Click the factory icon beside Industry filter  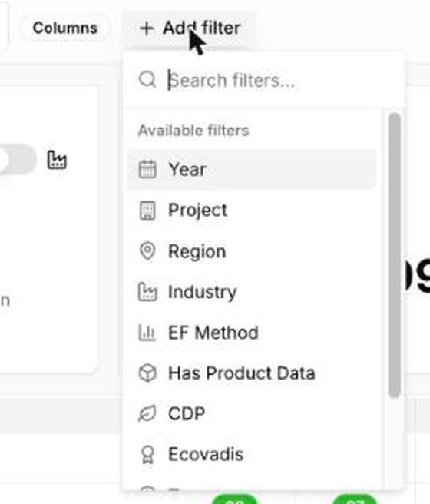tap(147, 291)
